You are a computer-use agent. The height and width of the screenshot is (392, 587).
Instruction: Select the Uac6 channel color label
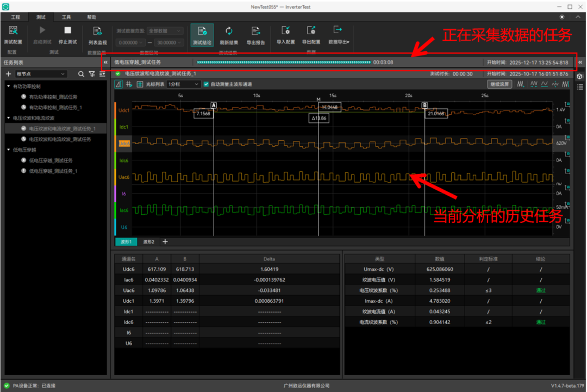click(124, 177)
